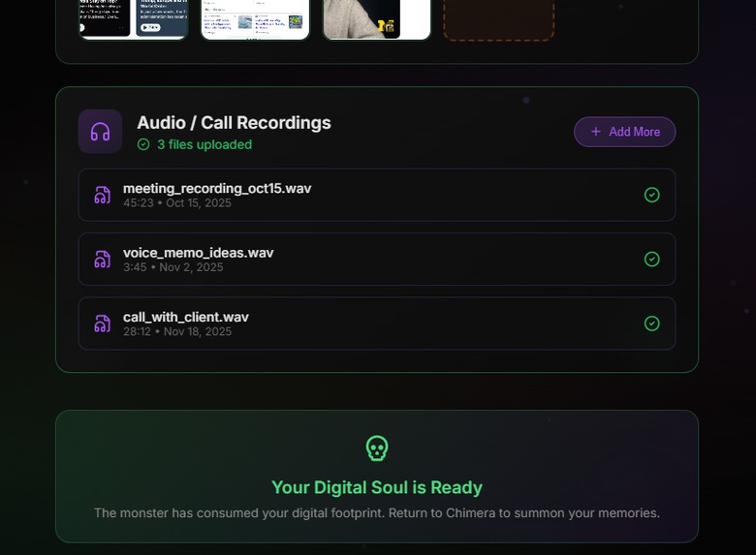This screenshot has width=756, height=555.
Task: Click the checkmark on call_with_client.wav row
Action: (x=652, y=324)
